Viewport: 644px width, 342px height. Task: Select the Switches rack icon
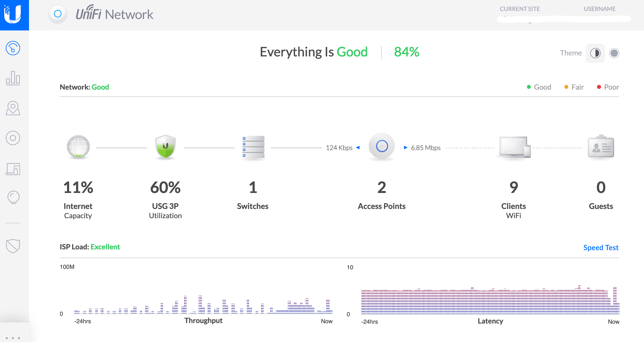coord(253,147)
